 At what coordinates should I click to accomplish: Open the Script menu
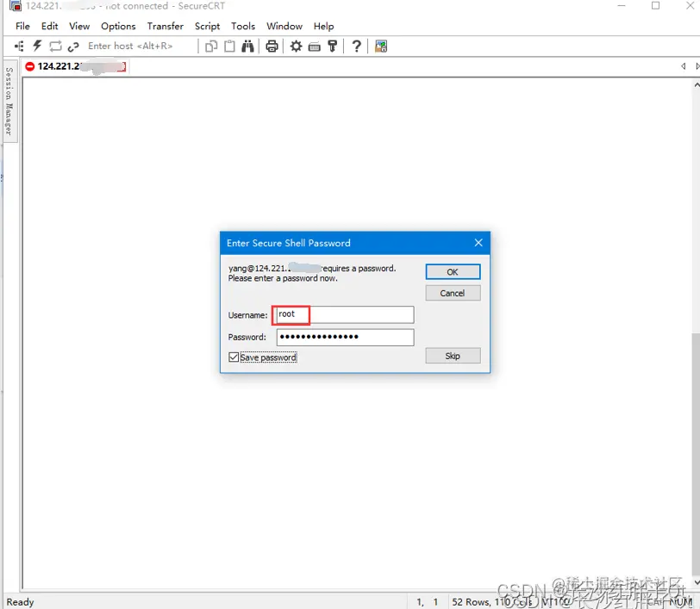[207, 27]
